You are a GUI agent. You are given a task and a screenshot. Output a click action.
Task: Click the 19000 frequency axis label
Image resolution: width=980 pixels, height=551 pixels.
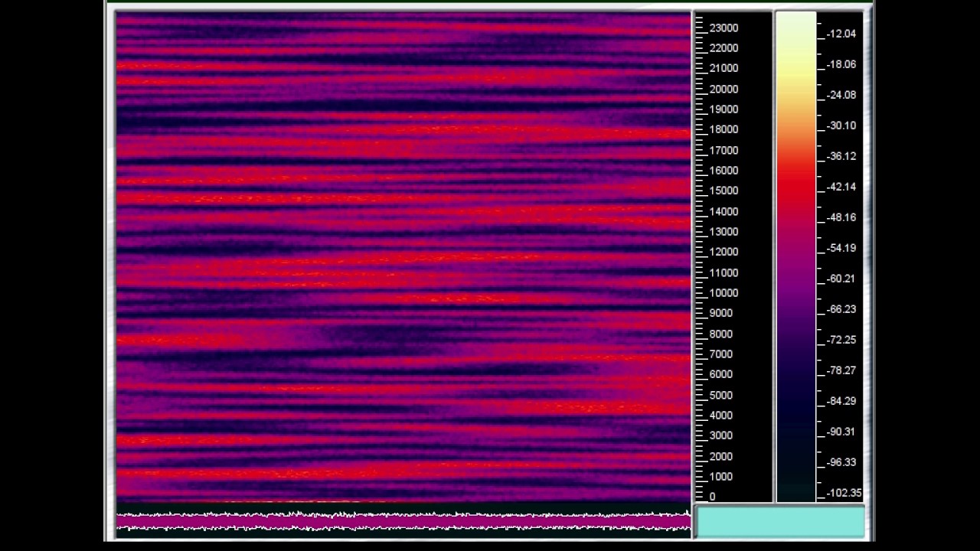coord(724,109)
